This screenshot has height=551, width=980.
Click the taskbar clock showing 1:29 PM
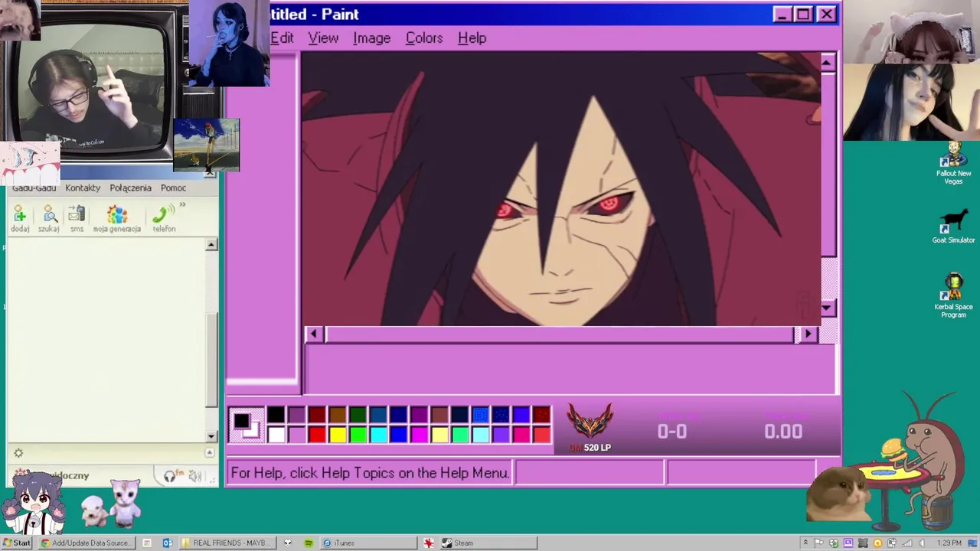tap(949, 543)
